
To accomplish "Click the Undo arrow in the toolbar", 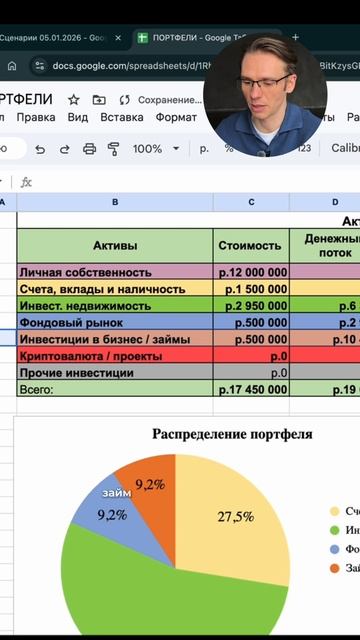I will tap(40, 149).
